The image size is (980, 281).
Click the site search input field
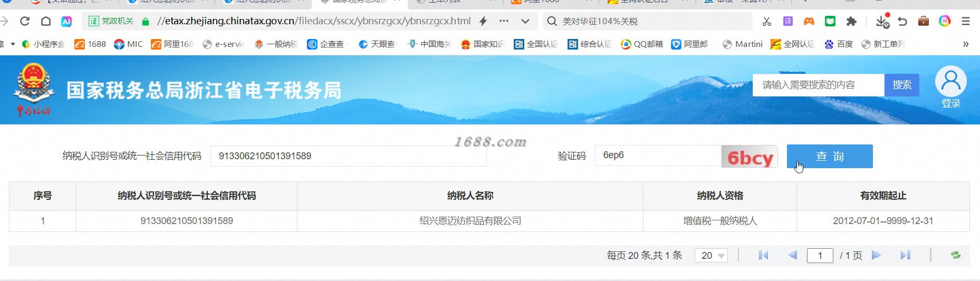pos(818,85)
